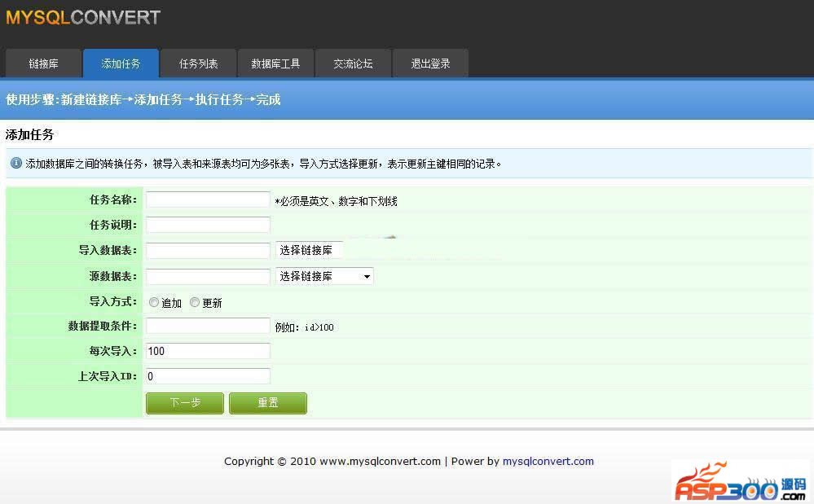The height and width of the screenshot is (504, 814).
Task: Select the 更新 radio option
Action: (x=194, y=302)
